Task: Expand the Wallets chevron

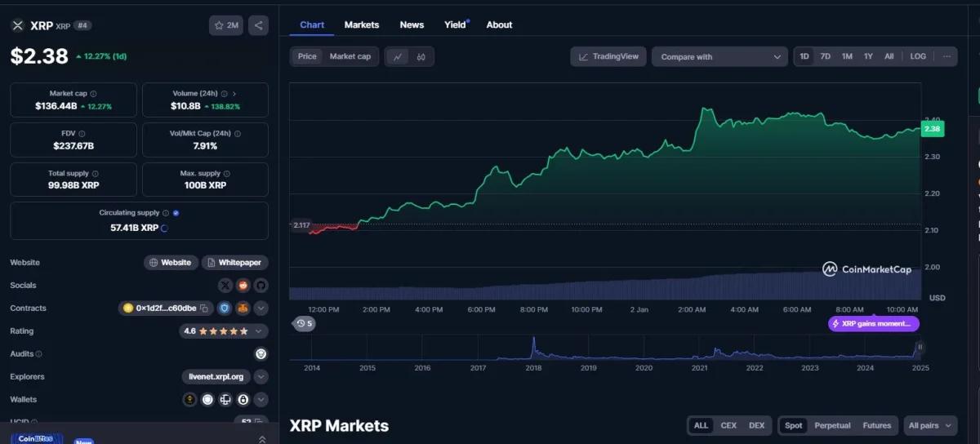Action: coord(261,400)
